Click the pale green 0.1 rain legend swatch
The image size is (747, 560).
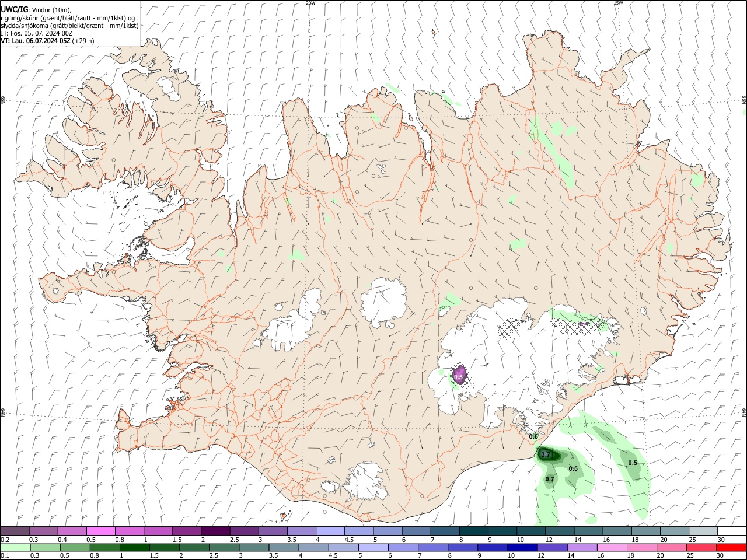click(15, 547)
